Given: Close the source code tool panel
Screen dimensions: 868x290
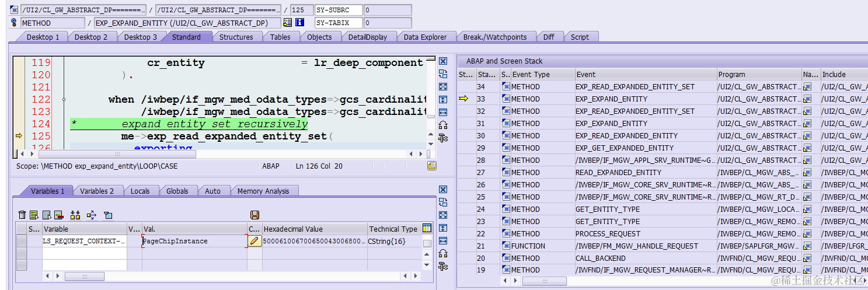Looking at the screenshot, I should 443,61.
